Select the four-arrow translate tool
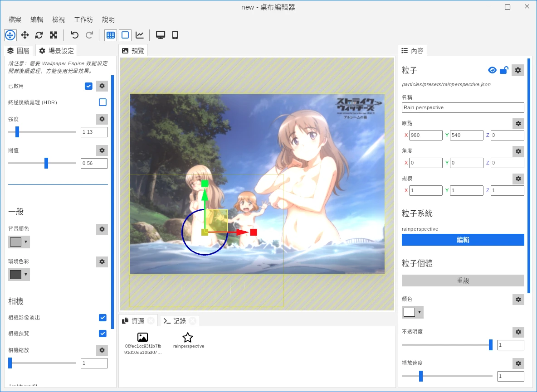The width and height of the screenshot is (537, 392). click(25, 35)
